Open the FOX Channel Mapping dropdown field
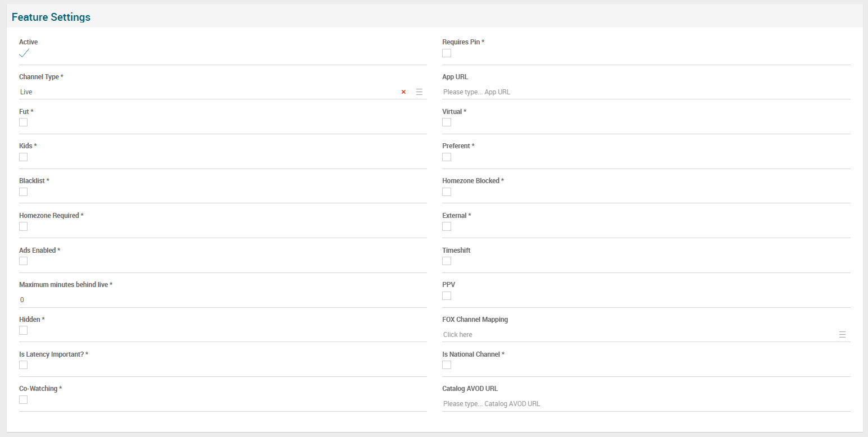 click(635, 335)
